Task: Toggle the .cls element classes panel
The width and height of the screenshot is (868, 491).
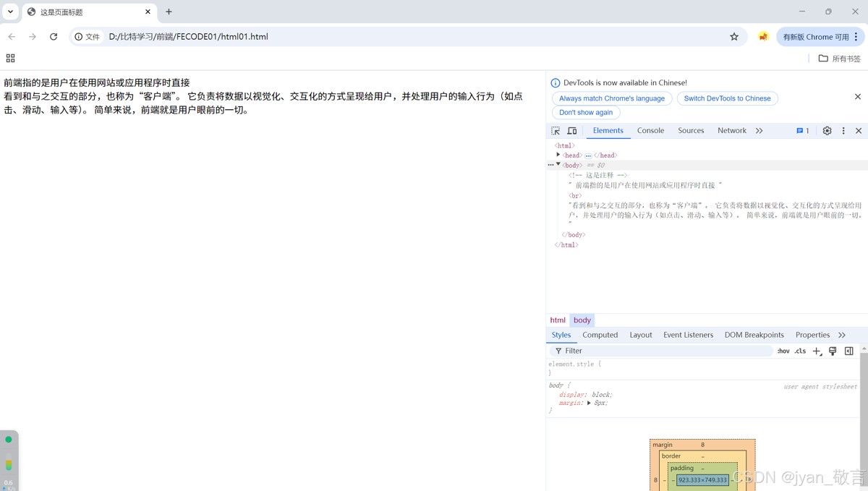Action: (800, 351)
